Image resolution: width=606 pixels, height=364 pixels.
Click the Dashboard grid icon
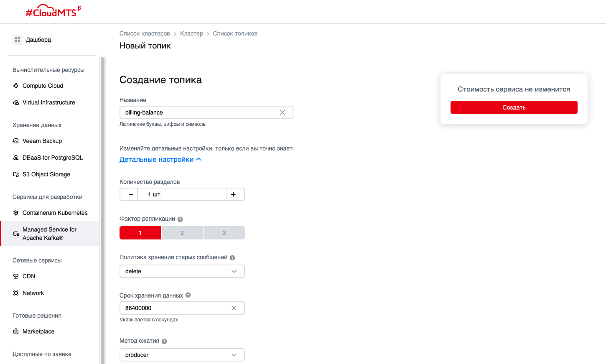pos(18,40)
